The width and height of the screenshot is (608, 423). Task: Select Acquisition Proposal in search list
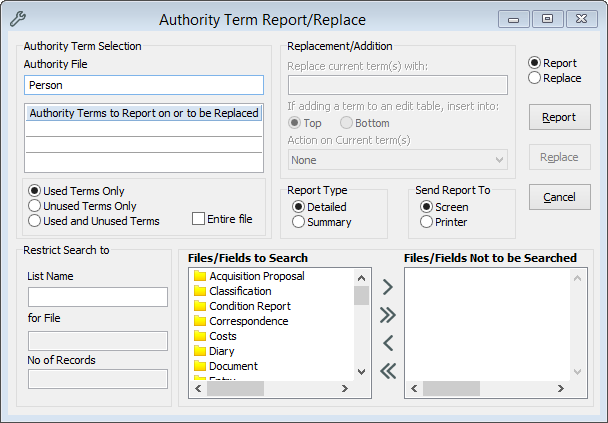point(257,276)
